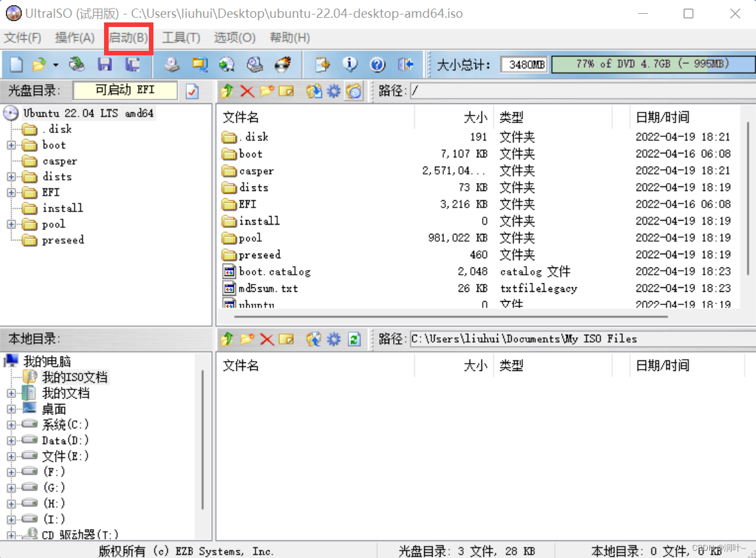Open the 启动(B) menu

tap(128, 38)
